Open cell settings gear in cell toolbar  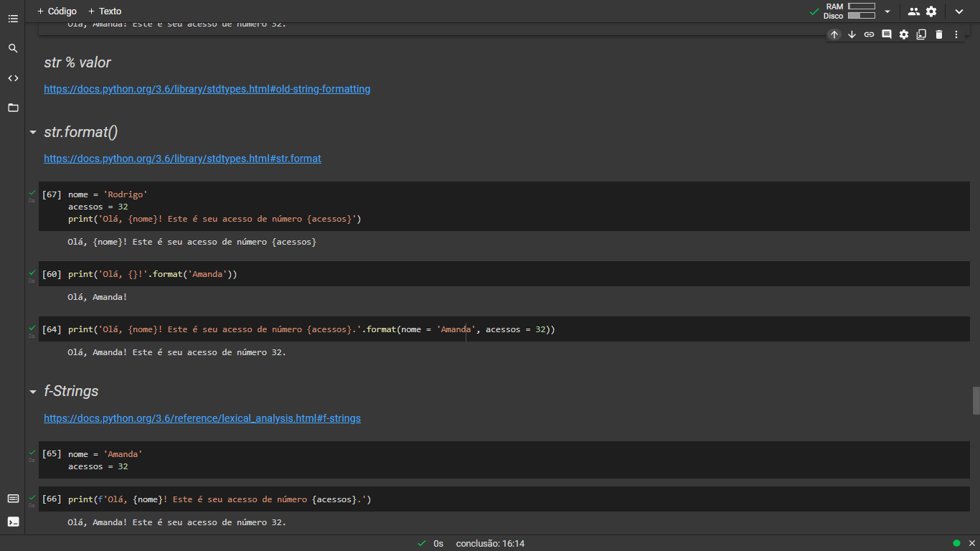[x=904, y=34]
